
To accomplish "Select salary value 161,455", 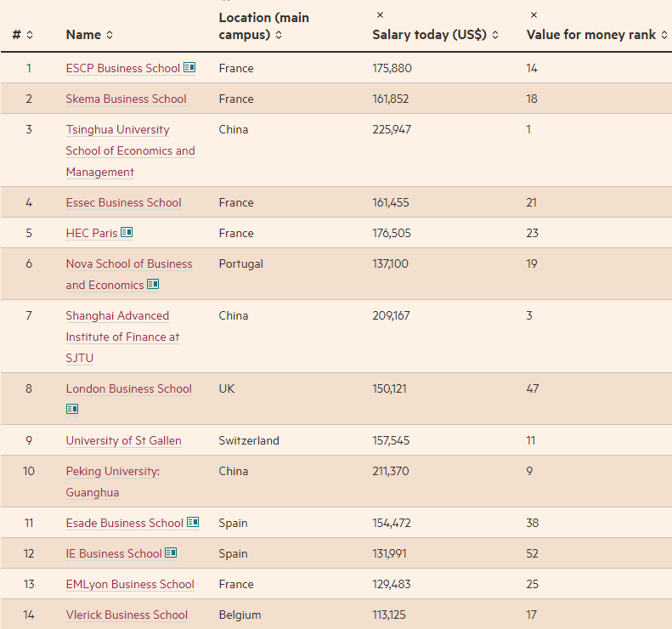I will [391, 202].
